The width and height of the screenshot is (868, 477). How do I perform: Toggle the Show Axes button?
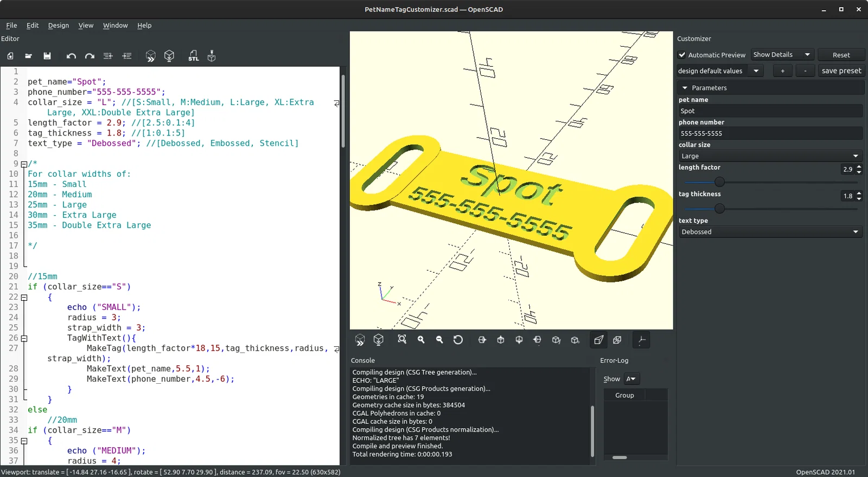point(641,340)
